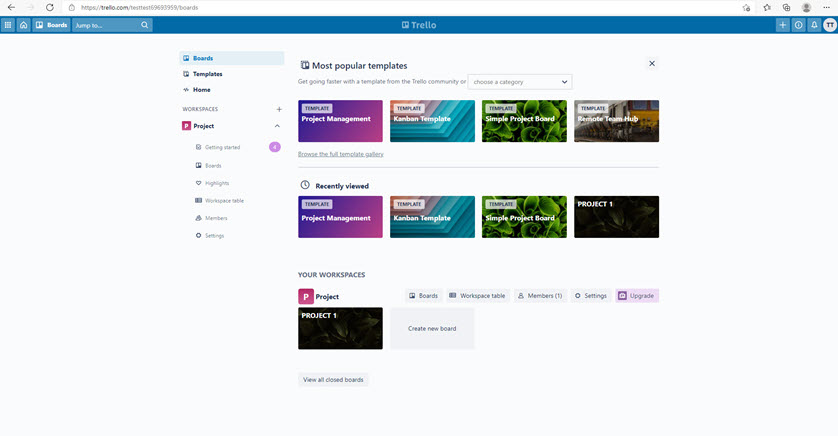Viewport: 838px width, 436px height.
Task: Add this page to favorites star icon
Action: click(x=747, y=7)
